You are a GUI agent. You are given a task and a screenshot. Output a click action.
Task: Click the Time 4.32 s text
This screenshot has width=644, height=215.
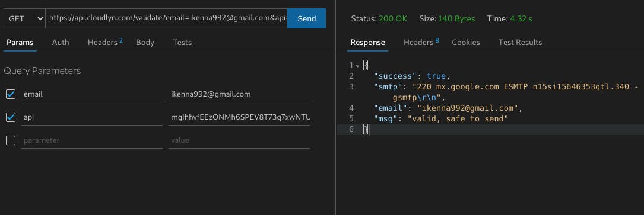(x=509, y=18)
